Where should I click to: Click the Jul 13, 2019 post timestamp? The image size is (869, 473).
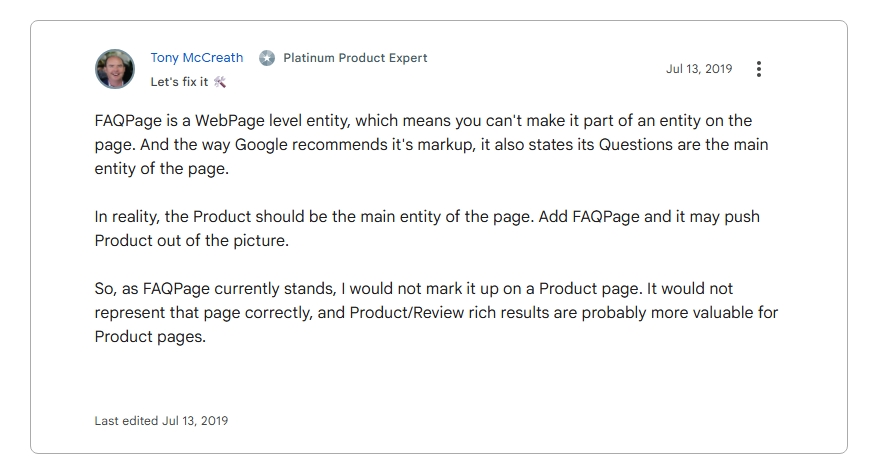coord(699,69)
